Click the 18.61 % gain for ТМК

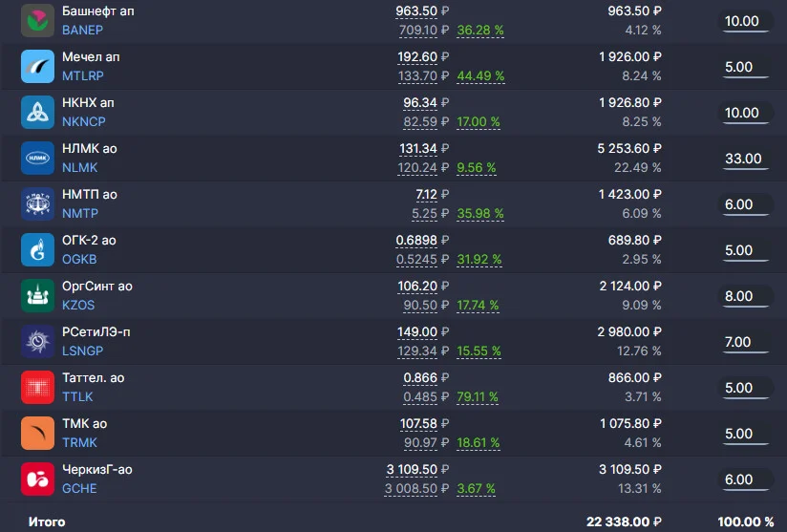point(479,442)
